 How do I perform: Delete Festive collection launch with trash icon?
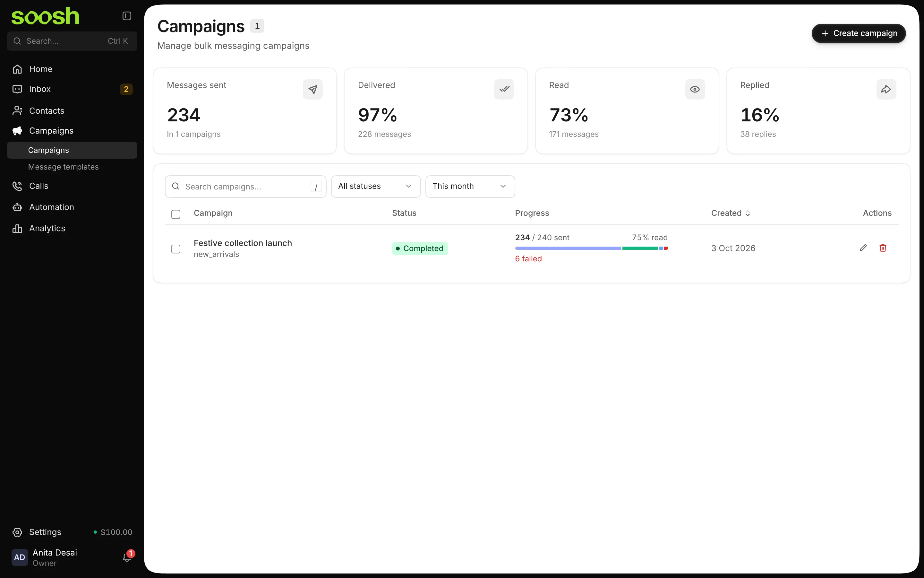pyautogui.click(x=883, y=248)
